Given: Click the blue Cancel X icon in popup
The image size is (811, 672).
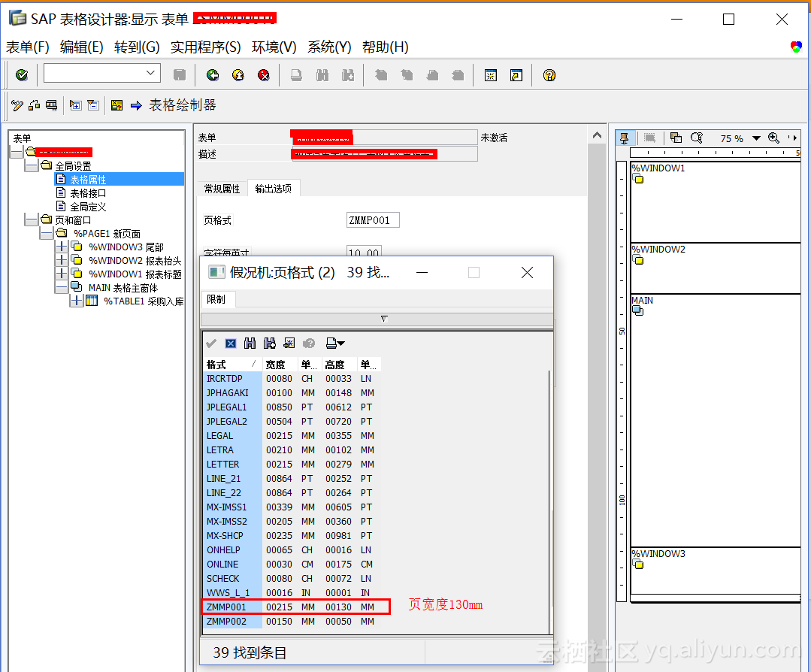Looking at the screenshot, I should pos(231,344).
